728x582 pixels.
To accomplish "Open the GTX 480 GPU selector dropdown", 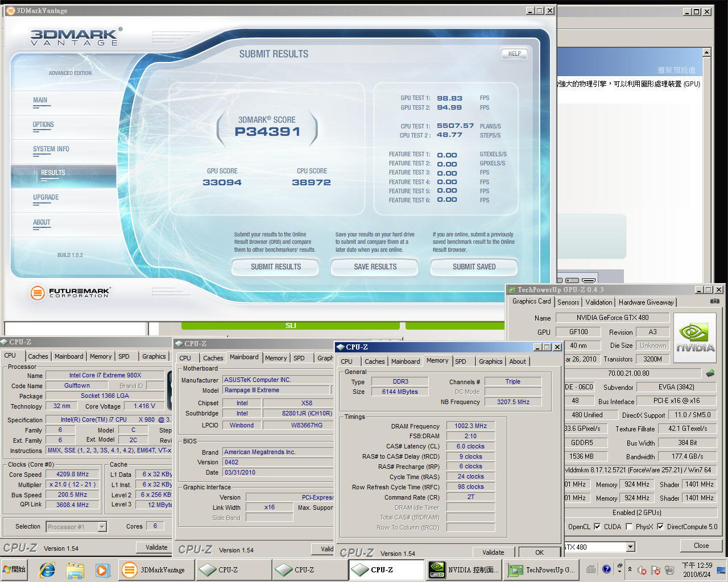I will tap(630, 547).
